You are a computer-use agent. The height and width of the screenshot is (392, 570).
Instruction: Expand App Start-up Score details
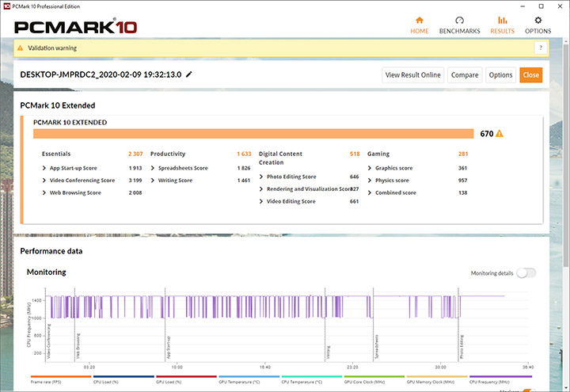coord(44,168)
